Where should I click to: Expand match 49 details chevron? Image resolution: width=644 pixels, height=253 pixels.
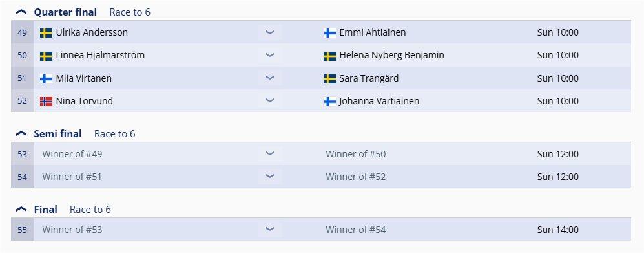[270, 32]
